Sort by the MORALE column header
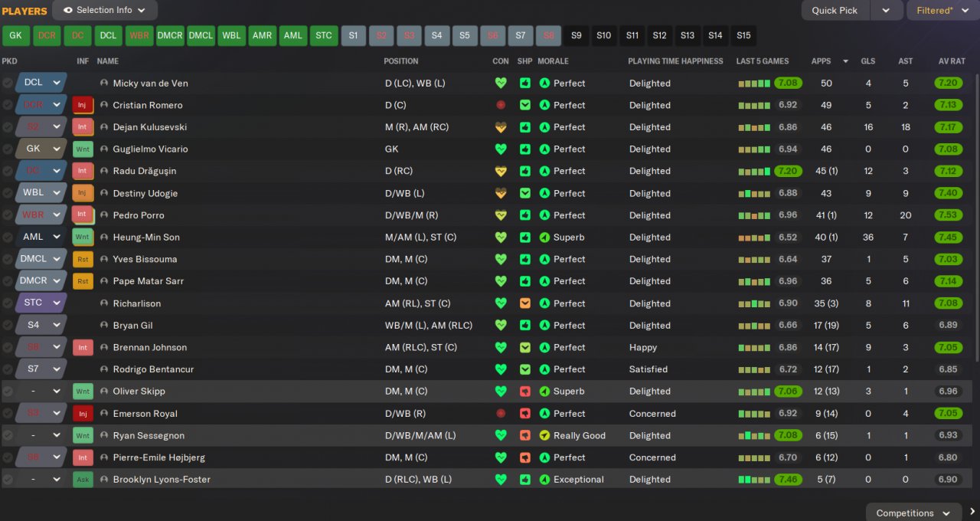980x521 pixels. [553, 61]
